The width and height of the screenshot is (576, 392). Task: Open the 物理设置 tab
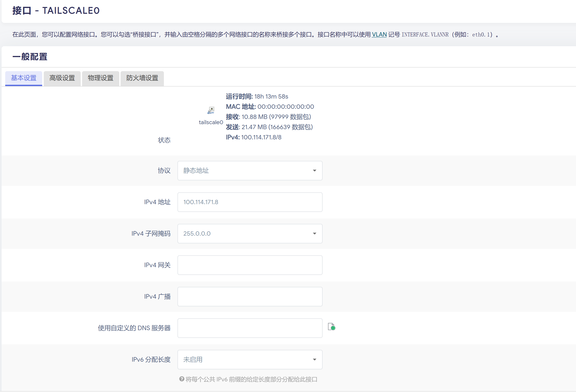point(100,78)
